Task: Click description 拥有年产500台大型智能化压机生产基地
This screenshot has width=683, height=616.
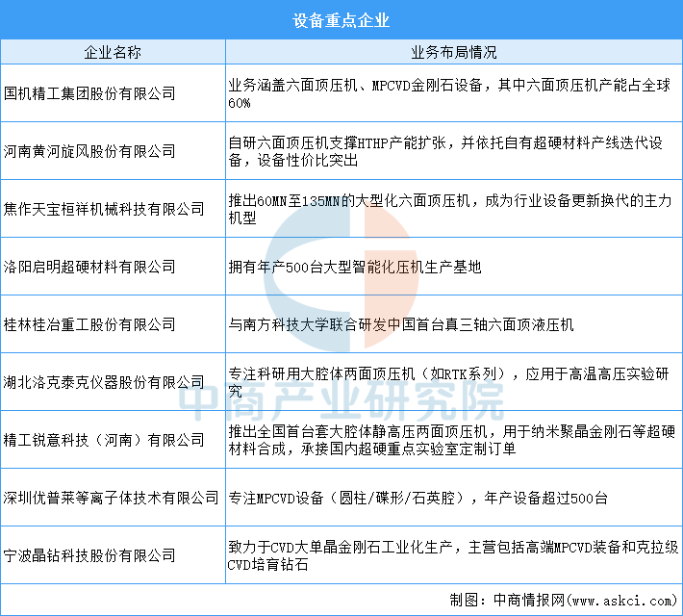Action: 355,267
